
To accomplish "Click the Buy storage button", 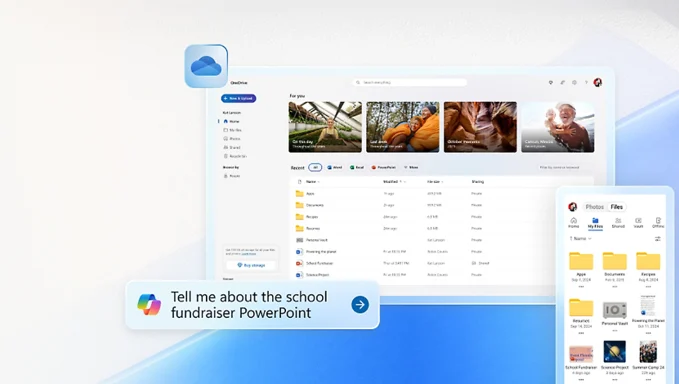I will [x=251, y=265].
